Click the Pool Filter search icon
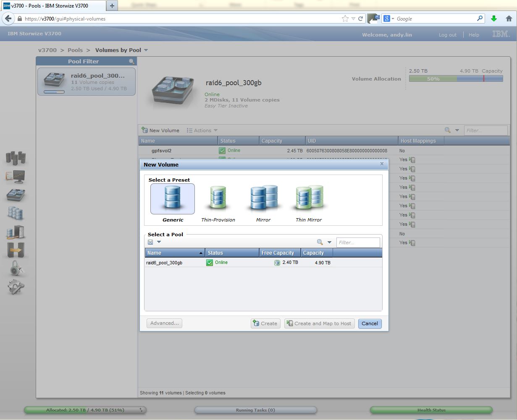The width and height of the screenshot is (517, 420). 132,61
